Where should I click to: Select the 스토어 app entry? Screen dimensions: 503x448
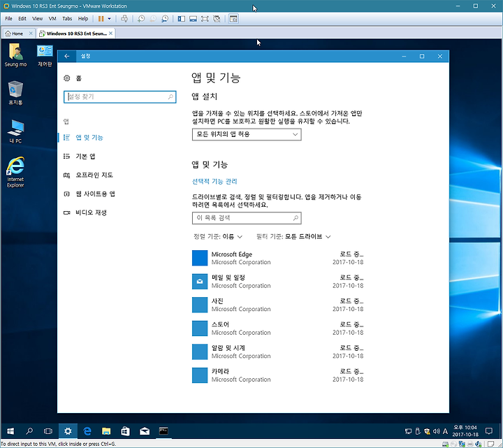[x=278, y=328]
